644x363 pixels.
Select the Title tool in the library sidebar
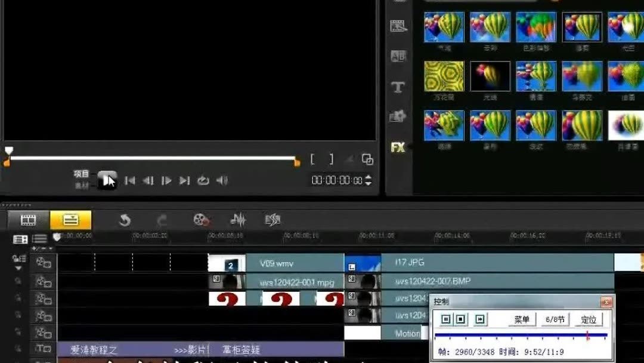click(x=398, y=87)
